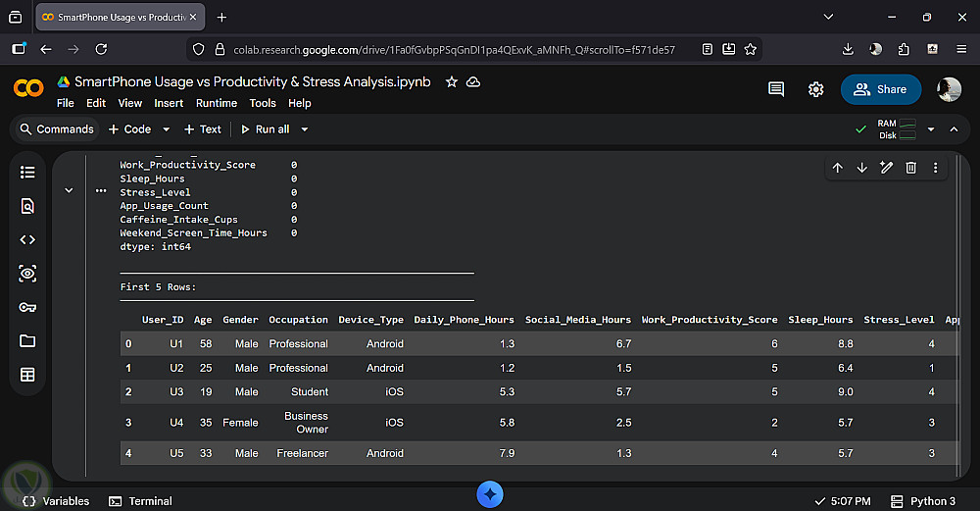This screenshot has height=511, width=980.
Task: Click the browser address bar URL
Action: pos(453,49)
